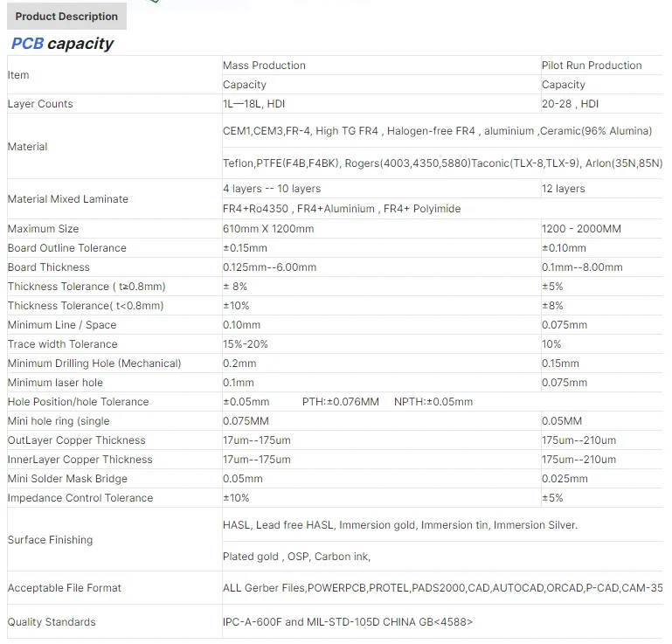
Task: Click the Teflon,PTFE material line
Action: (442, 163)
